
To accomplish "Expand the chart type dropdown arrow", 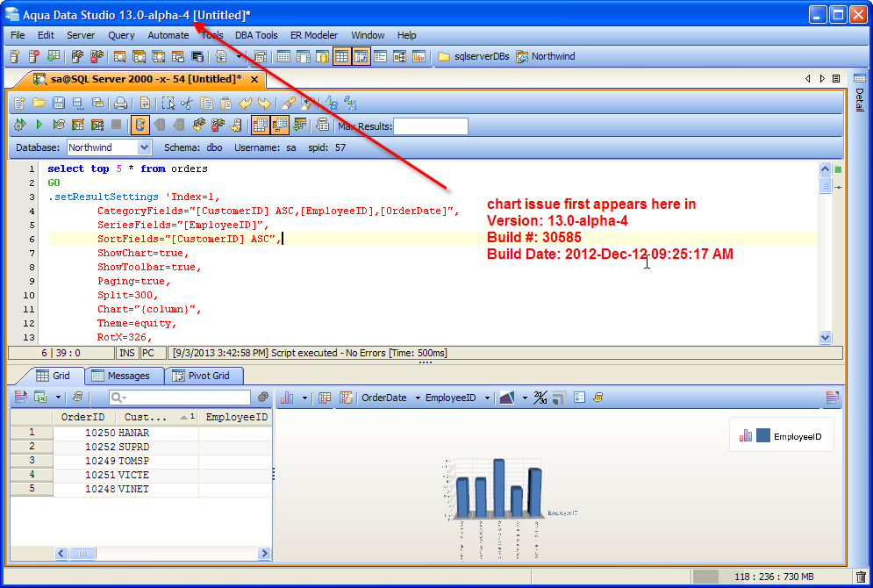I will pyautogui.click(x=304, y=398).
